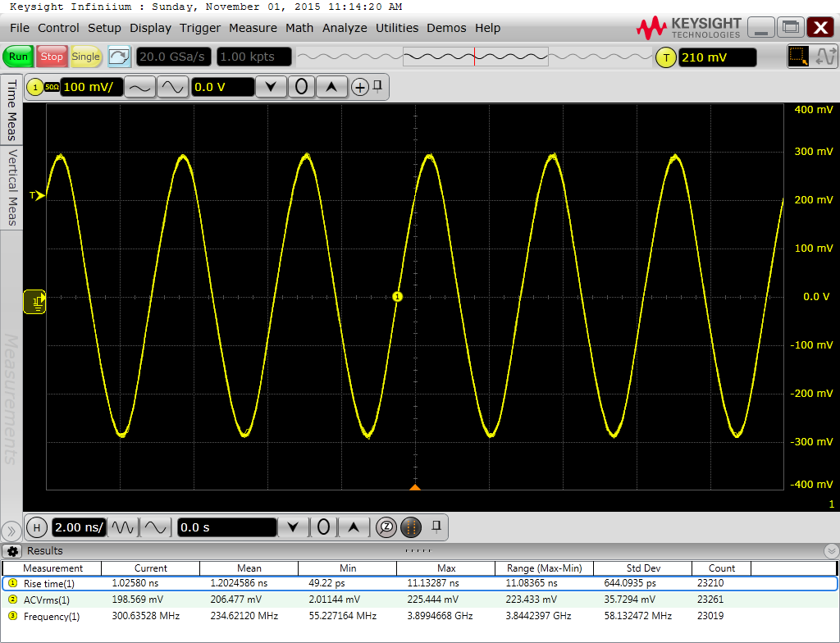Click the 2.00 ns/ horizontal scale field
Screen dimensions: 840x643
[x=79, y=527]
